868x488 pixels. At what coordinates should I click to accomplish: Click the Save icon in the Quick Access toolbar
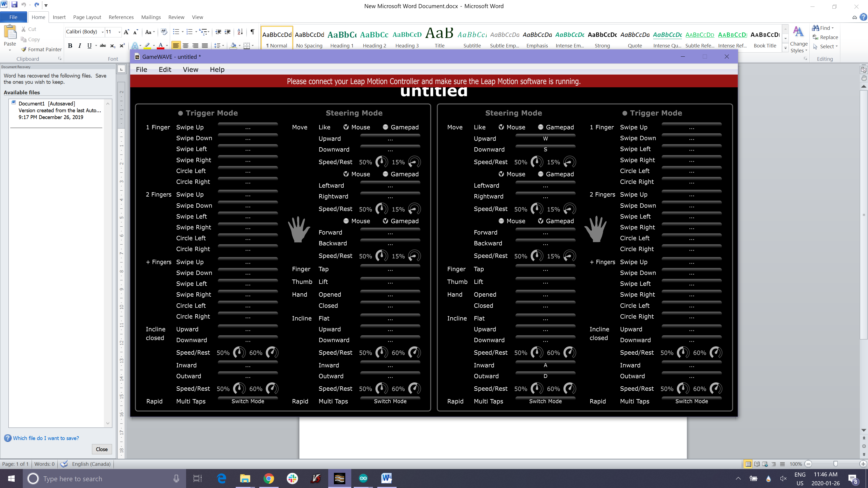click(x=14, y=5)
